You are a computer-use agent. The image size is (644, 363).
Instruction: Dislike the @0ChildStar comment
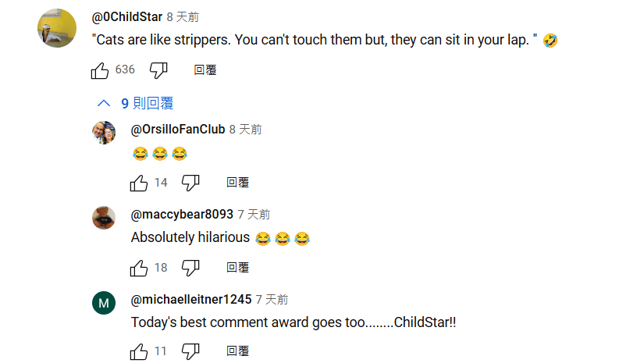coord(158,70)
